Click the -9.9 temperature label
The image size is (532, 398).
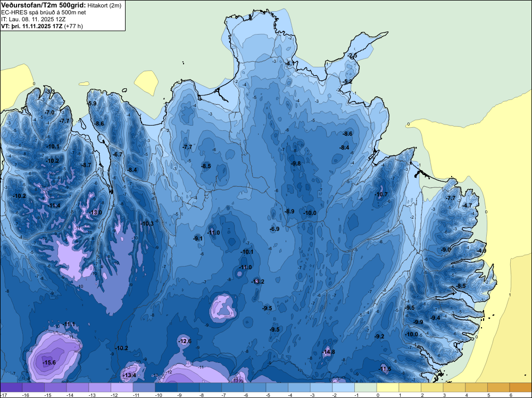(418, 322)
